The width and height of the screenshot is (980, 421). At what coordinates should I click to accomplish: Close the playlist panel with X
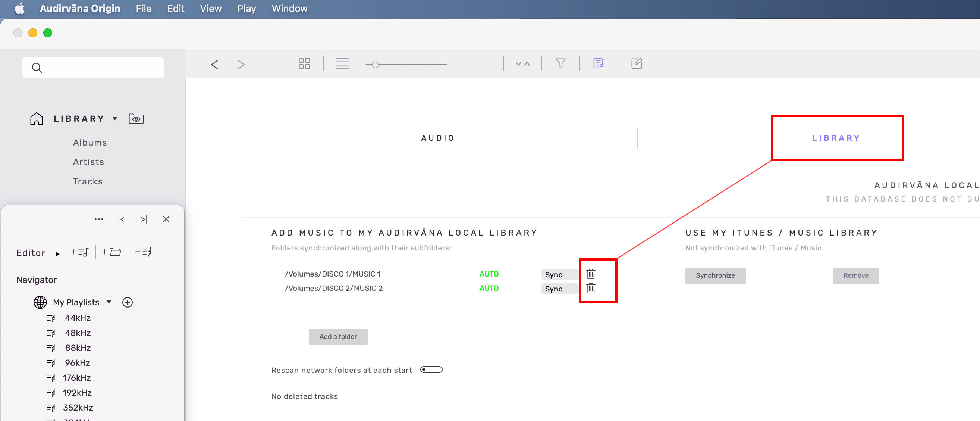pos(166,219)
